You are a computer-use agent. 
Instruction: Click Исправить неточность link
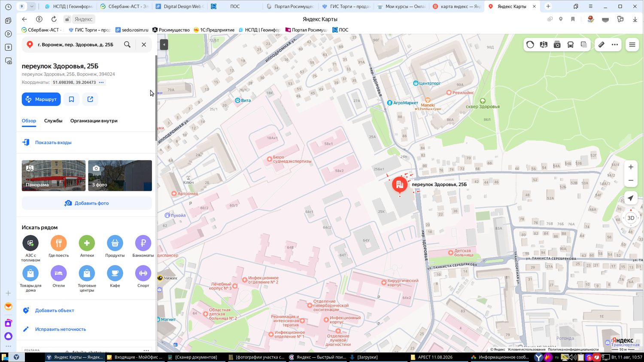(61, 329)
